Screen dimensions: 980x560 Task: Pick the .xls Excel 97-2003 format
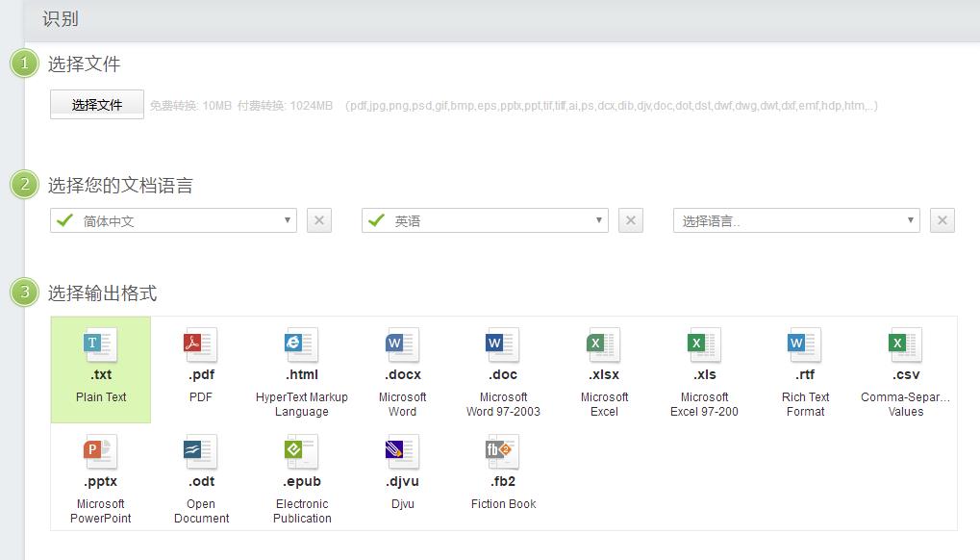click(704, 369)
